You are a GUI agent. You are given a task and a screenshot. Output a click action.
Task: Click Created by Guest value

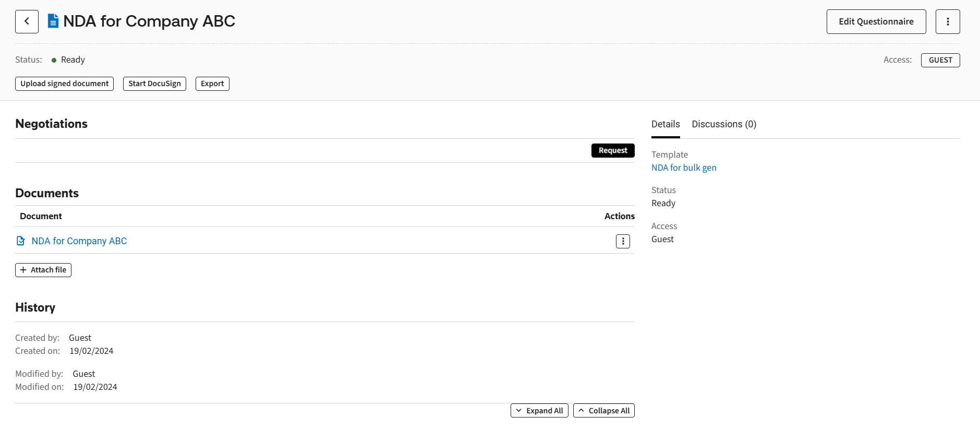tap(80, 338)
